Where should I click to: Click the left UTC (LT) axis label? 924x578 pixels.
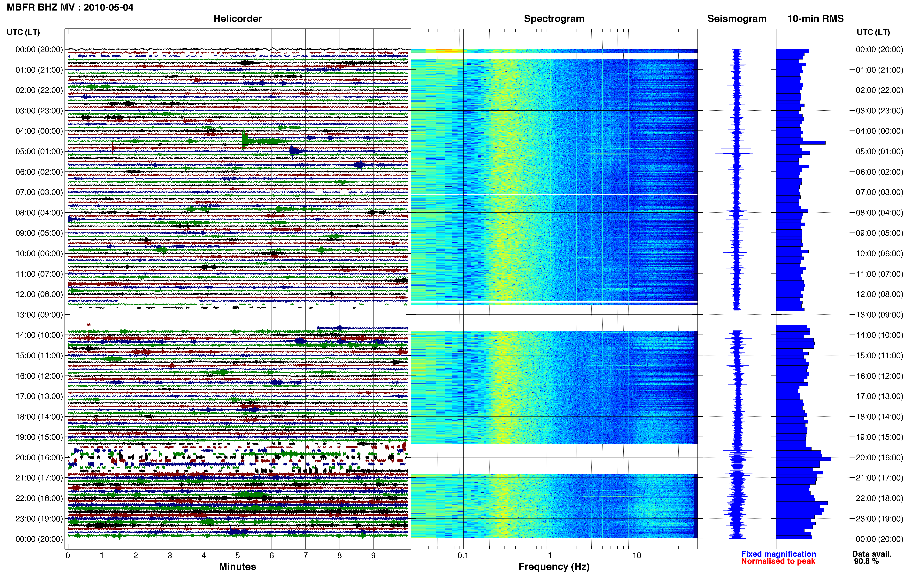(x=23, y=32)
